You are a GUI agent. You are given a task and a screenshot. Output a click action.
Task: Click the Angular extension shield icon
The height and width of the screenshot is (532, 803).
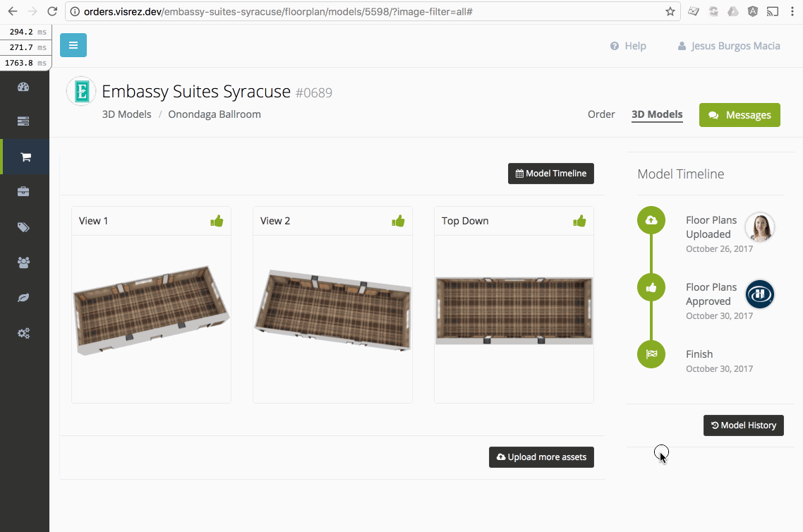coord(753,11)
